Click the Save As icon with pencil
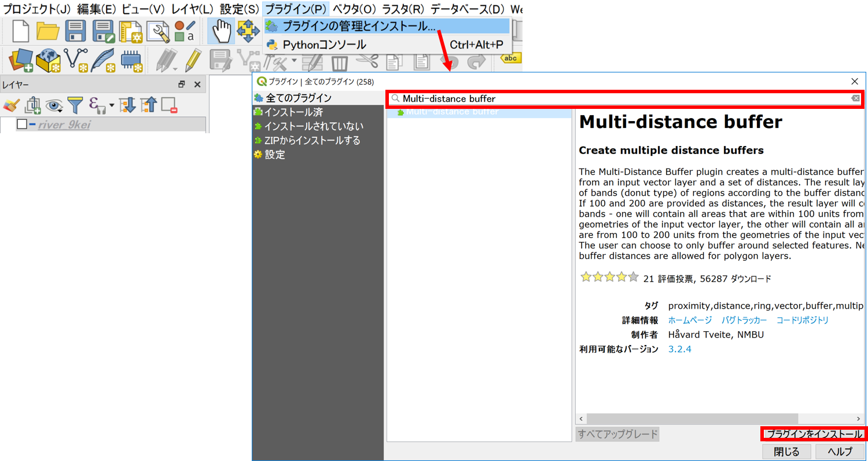Image resolution: width=868 pixels, height=461 pixels. (104, 31)
